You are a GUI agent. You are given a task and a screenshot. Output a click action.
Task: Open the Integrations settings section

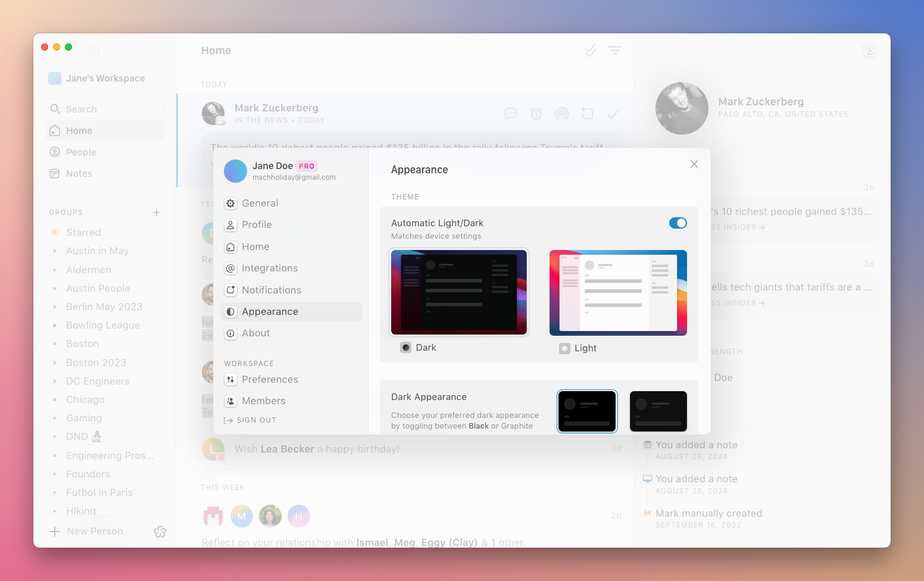point(269,268)
